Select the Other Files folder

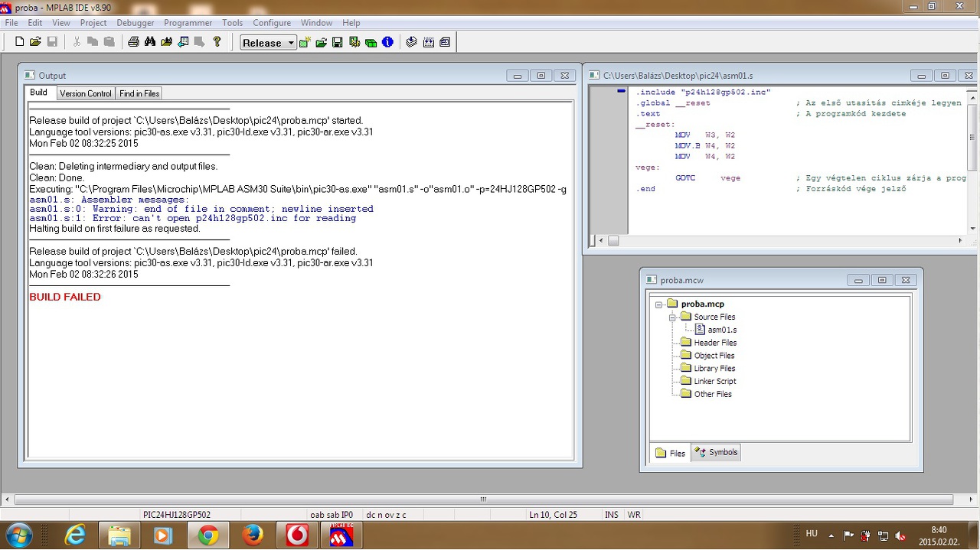coord(713,394)
